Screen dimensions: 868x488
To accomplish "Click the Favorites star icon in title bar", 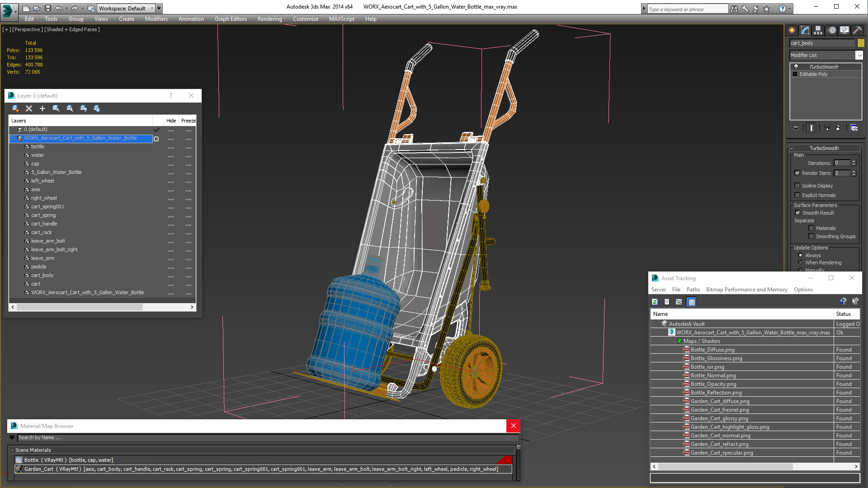I will 766,9.
